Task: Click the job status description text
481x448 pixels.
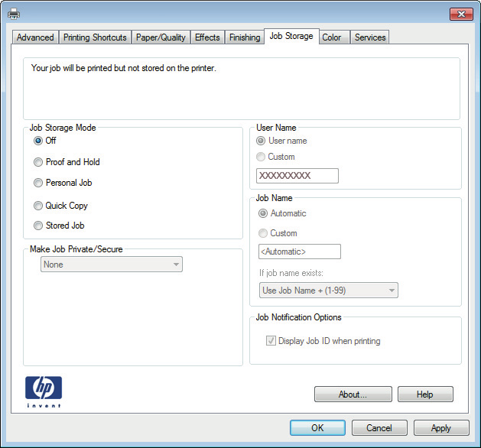Action: [124, 68]
